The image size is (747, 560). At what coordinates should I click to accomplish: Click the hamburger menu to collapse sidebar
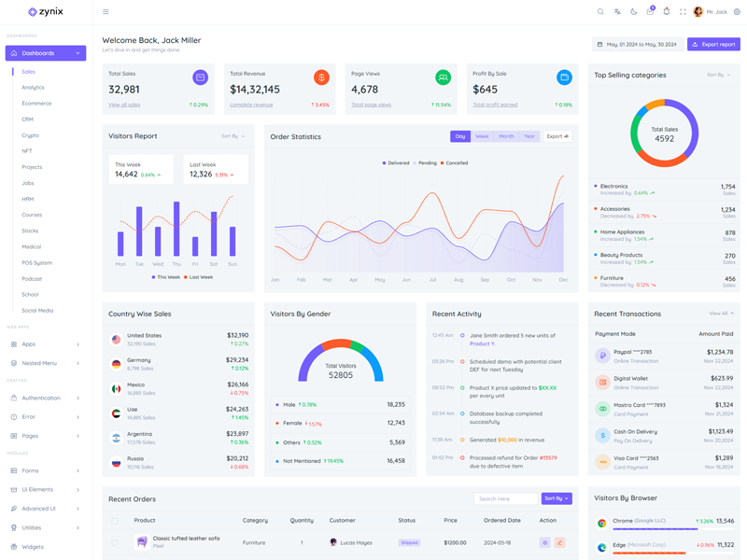tap(106, 12)
